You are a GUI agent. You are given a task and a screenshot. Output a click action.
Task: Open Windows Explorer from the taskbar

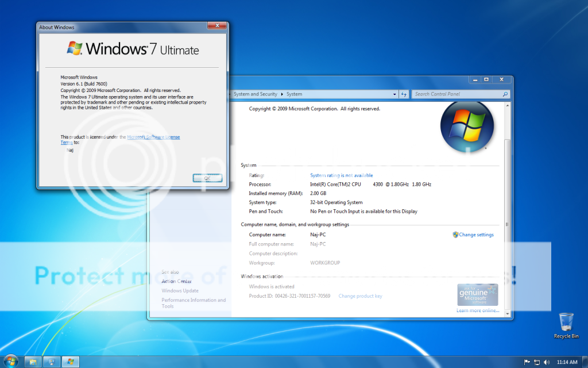tap(33, 362)
